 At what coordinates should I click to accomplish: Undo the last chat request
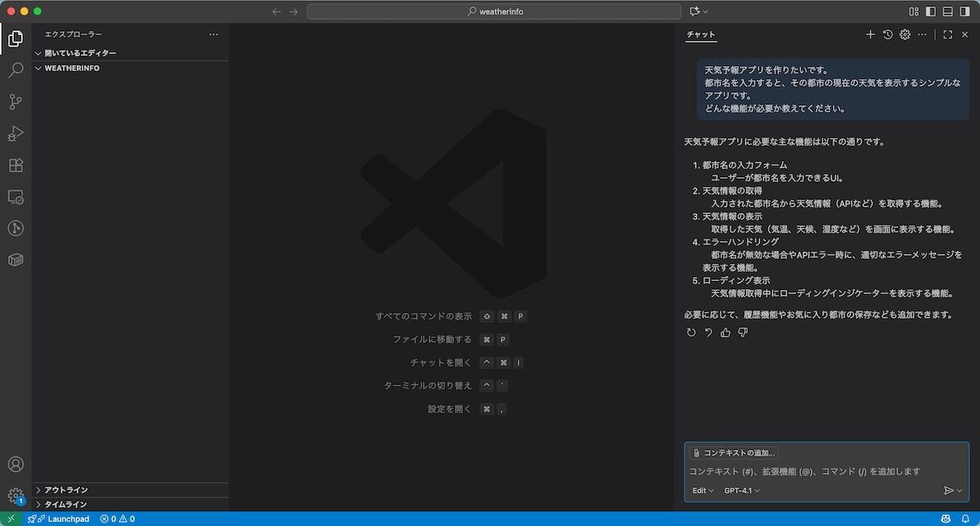[x=708, y=332]
